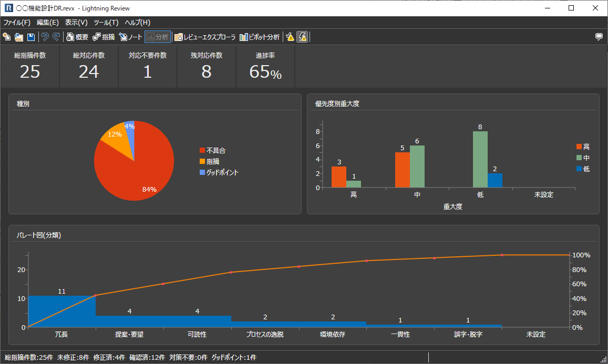The width and height of the screenshot is (608, 364).
Task: Open the ツール(T) menu
Action: [x=106, y=23]
